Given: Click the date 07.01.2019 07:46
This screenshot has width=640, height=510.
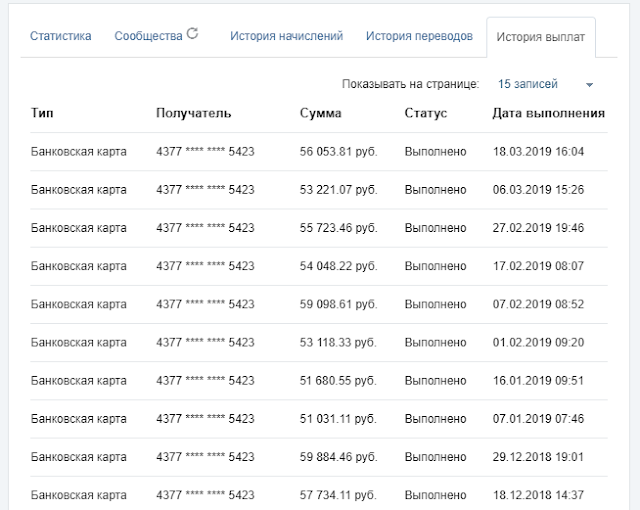Looking at the screenshot, I should tap(538, 419).
